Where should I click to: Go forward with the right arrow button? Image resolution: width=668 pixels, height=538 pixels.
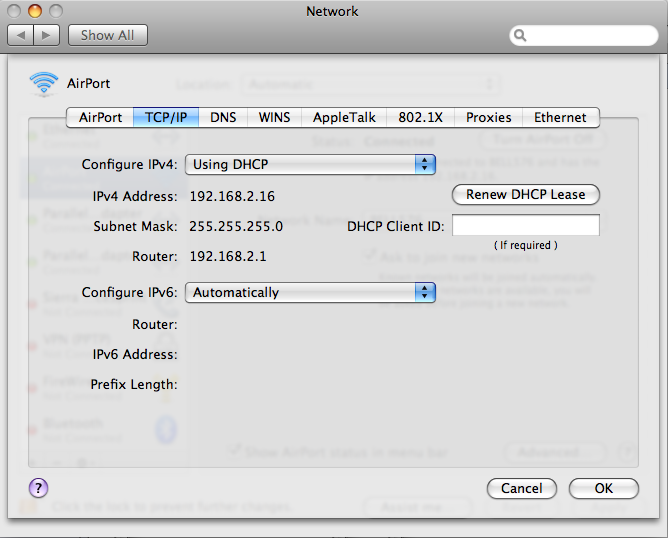tap(46, 35)
